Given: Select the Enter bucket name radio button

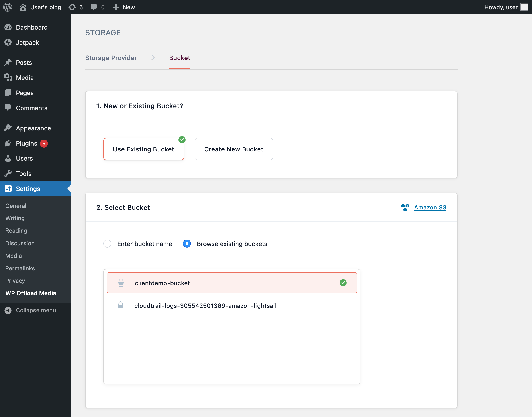Looking at the screenshot, I should pos(107,244).
